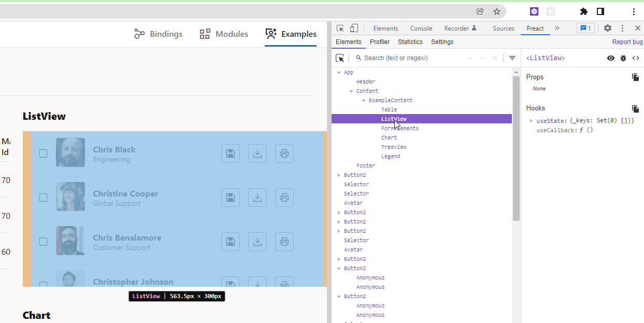
Task: Copy Props to clipboard
Action: (x=636, y=77)
